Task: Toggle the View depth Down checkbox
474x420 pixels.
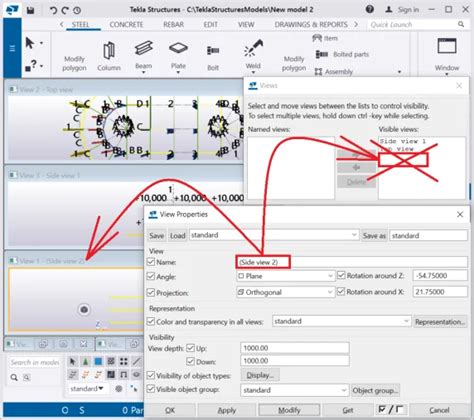Action: point(190,361)
